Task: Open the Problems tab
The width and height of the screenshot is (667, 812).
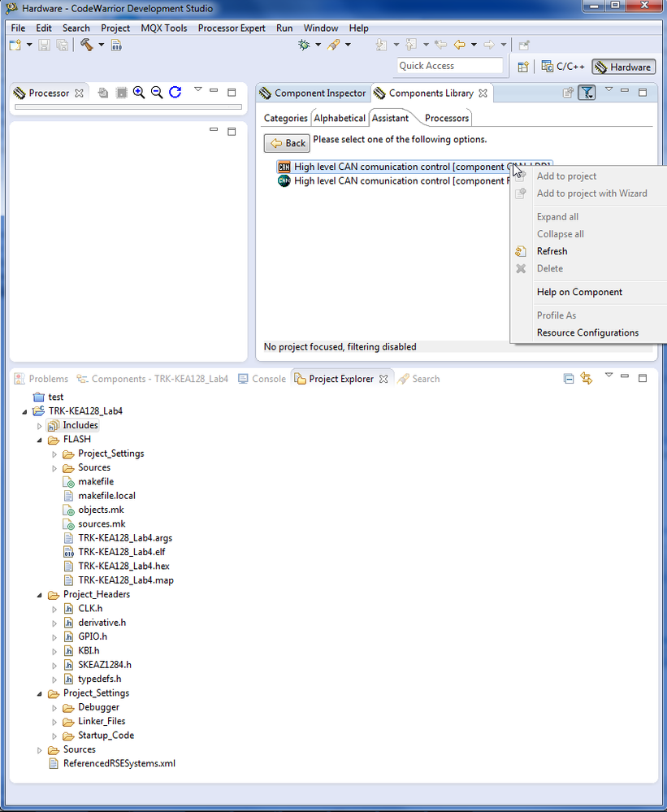Action: click(41, 379)
